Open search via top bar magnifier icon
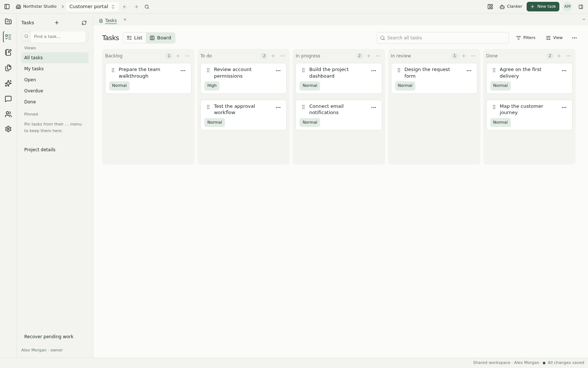The image size is (588, 368). click(147, 7)
